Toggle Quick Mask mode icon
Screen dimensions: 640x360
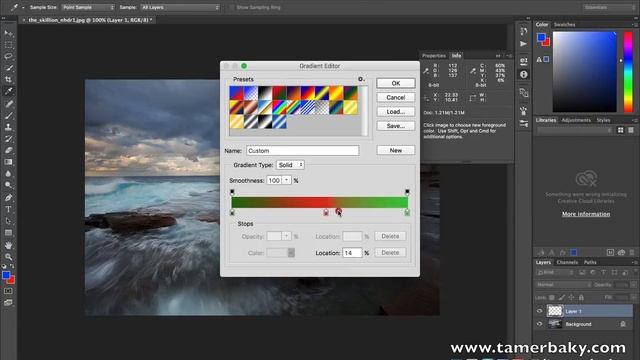[9, 291]
